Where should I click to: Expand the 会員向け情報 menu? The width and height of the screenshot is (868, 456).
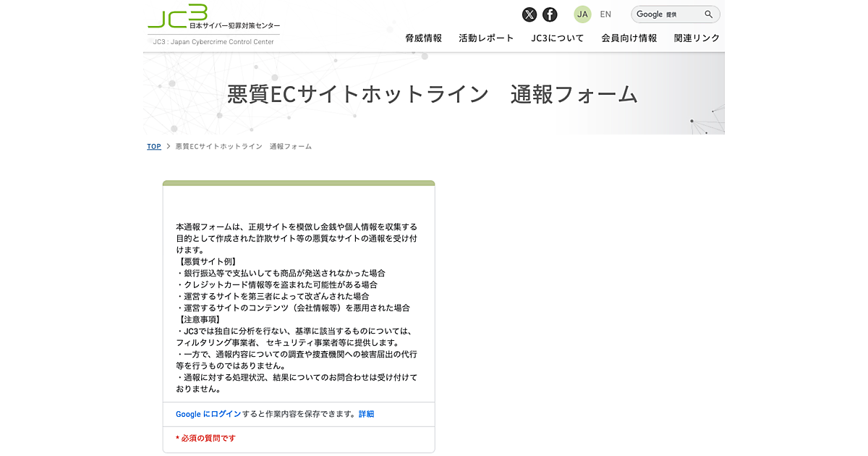[629, 38]
